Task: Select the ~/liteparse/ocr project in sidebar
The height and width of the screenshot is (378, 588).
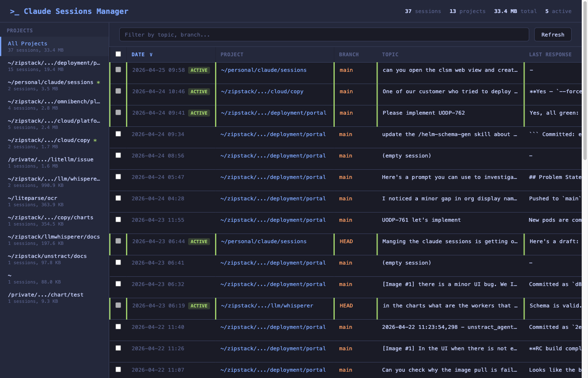Action: tap(32, 198)
